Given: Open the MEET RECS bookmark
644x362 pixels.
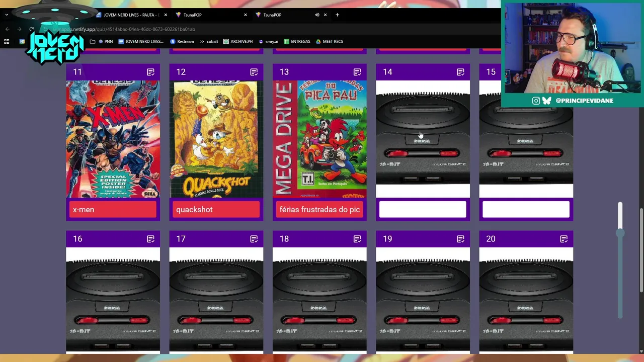Looking at the screenshot, I should pos(329,42).
